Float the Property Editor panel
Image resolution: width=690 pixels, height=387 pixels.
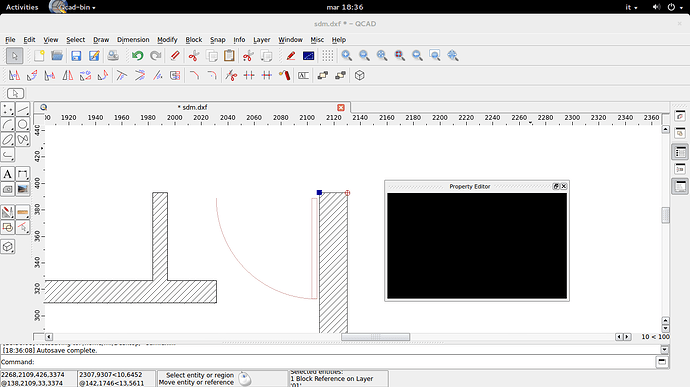pyautogui.click(x=556, y=186)
